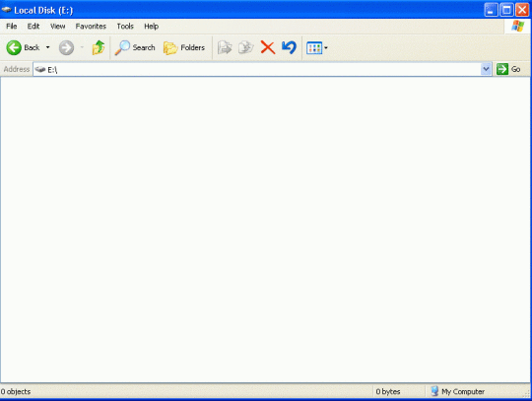Screen dimensions: 532x401
Task: Click the blue Undo arrow icon
Action: pyautogui.click(x=289, y=47)
